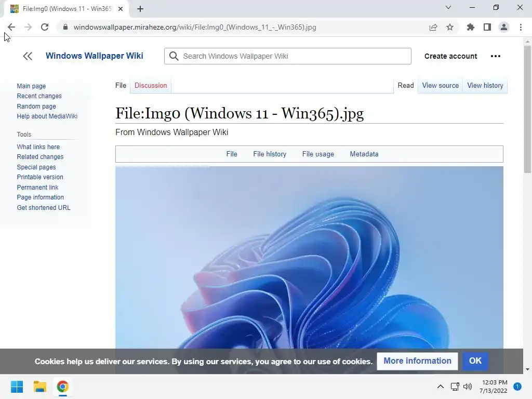Switch to the Discussion tab
The width and height of the screenshot is (532, 399).
coord(151,86)
